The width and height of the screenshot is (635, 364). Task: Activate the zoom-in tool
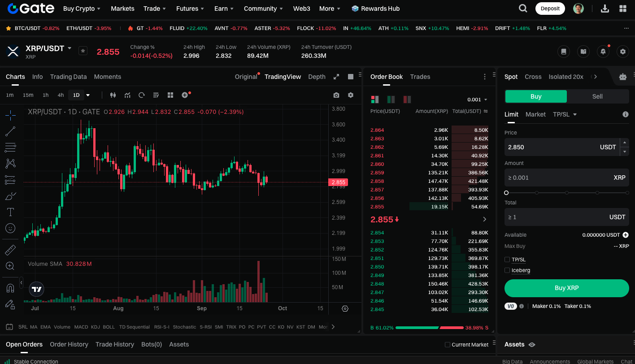coord(10,266)
